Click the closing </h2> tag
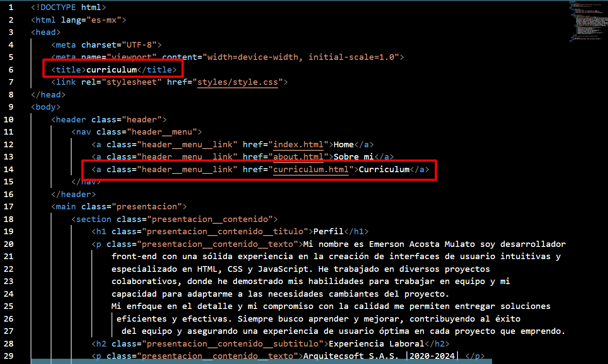This screenshot has width=608, height=364. point(437,343)
